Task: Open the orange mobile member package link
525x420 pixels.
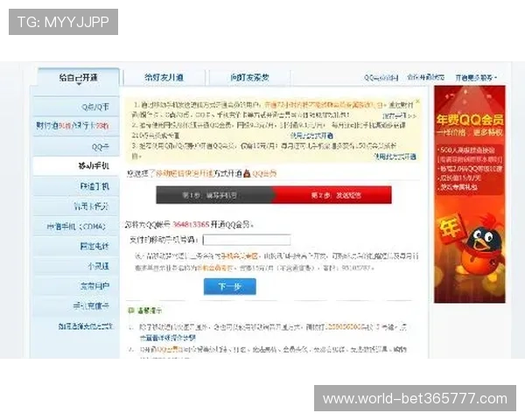Action: point(214,268)
